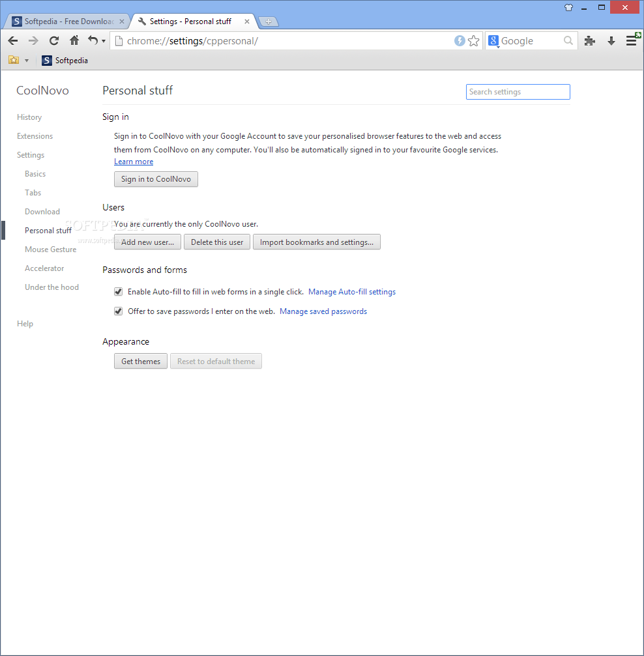Open the skin shirt icon in title bar
Image resolution: width=644 pixels, height=656 pixels.
click(568, 7)
